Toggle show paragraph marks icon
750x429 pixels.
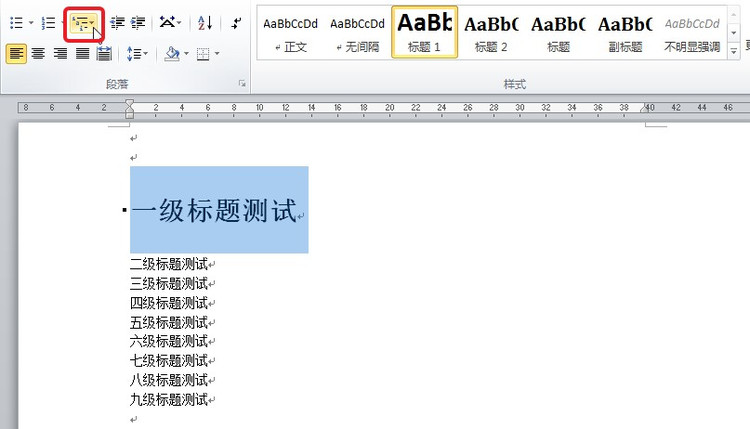click(x=237, y=22)
